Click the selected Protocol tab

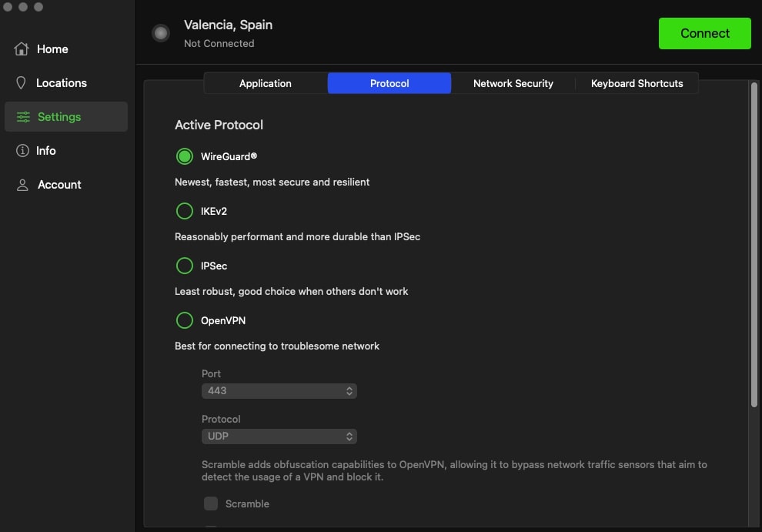click(x=389, y=83)
